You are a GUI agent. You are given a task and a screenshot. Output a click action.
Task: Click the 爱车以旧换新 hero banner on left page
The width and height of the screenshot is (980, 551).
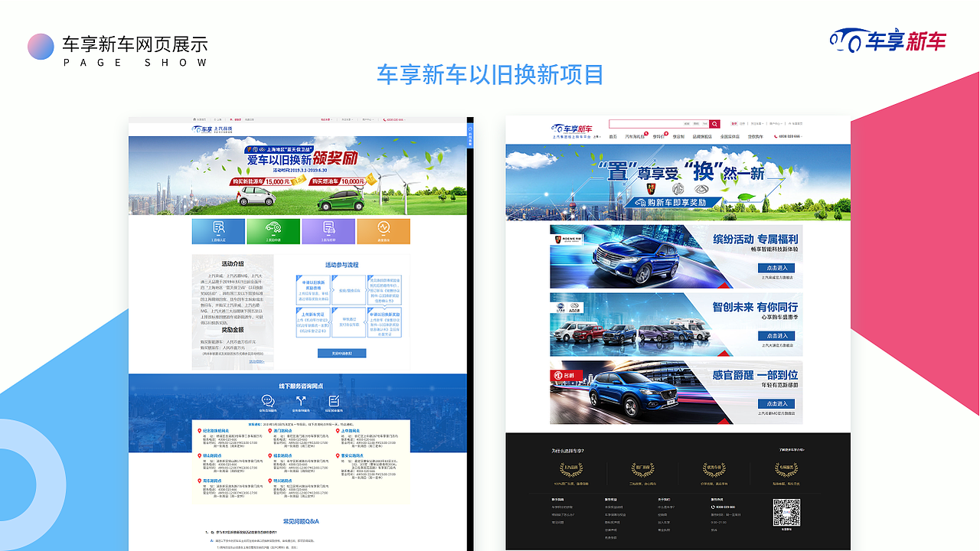(297, 175)
